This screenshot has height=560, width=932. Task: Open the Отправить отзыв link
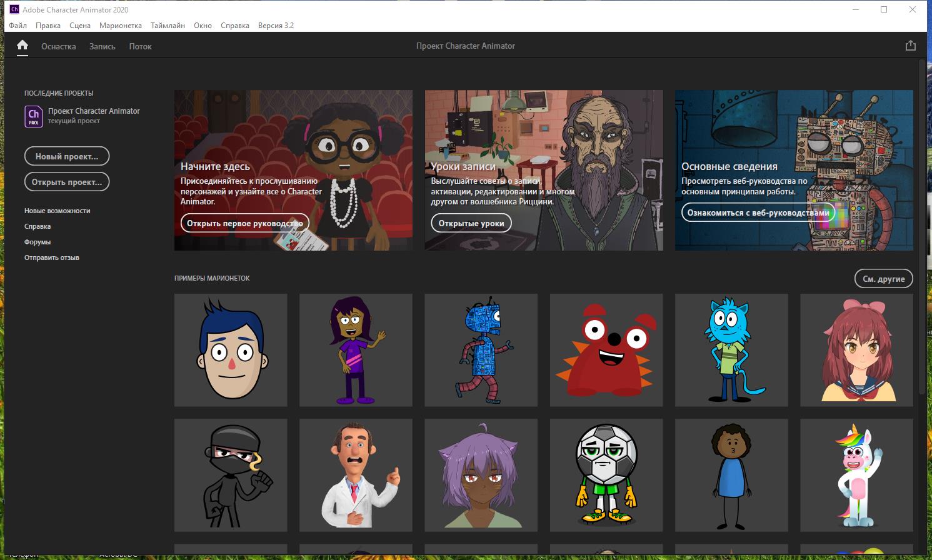click(x=52, y=257)
